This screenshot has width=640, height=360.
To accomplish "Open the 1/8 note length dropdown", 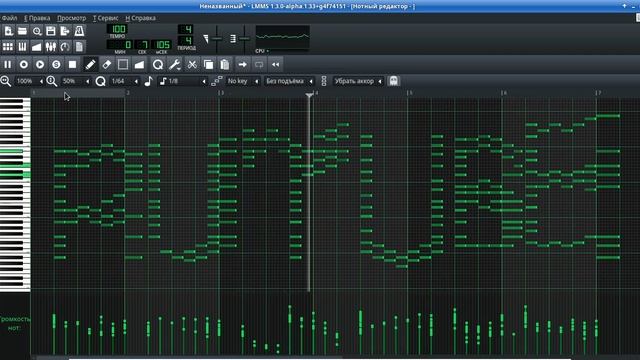I will (183, 81).
